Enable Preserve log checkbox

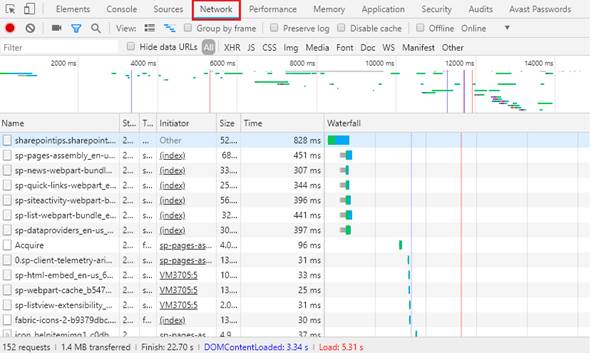click(274, 28)
